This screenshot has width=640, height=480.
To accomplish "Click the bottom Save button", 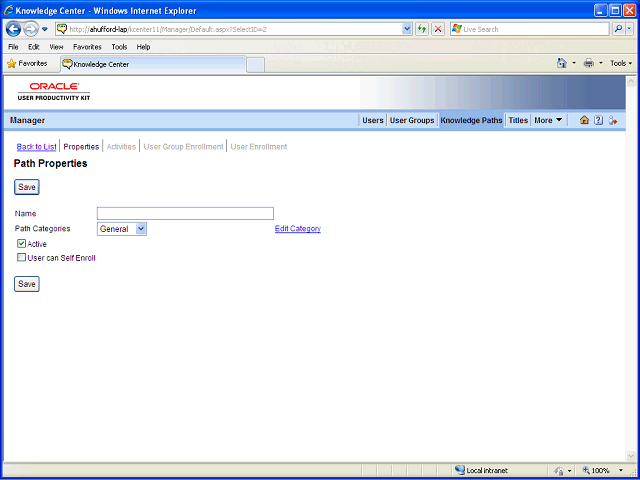I will pos(27,284).
